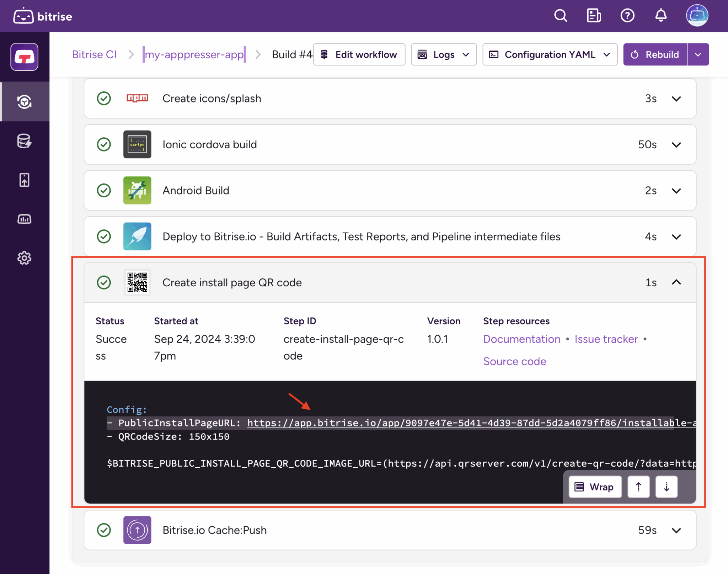Screen dimensions: 728x574
Task: Open the Configuration YAML dropdown
Action: click(550, 55)
